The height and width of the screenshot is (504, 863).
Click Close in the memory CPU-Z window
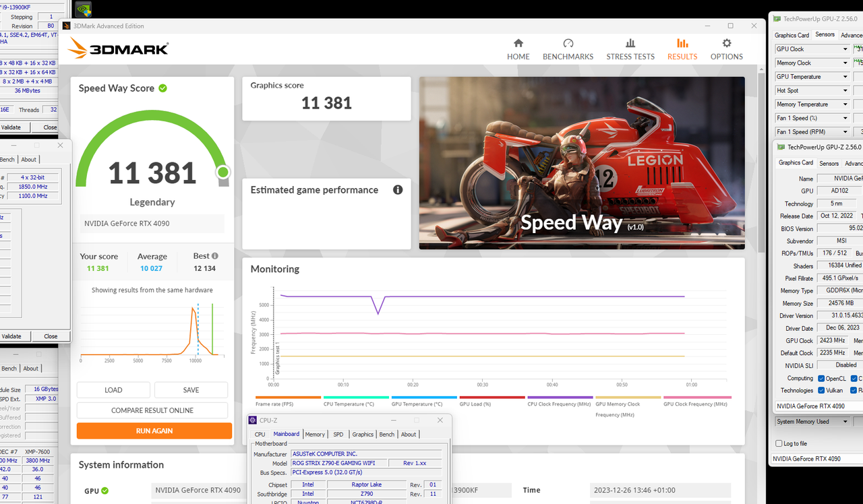click(51, 336)
